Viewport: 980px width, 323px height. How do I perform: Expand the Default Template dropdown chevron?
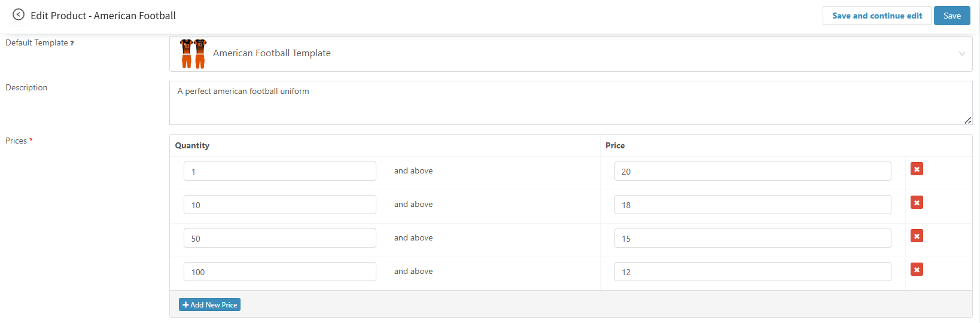[961, 54]
